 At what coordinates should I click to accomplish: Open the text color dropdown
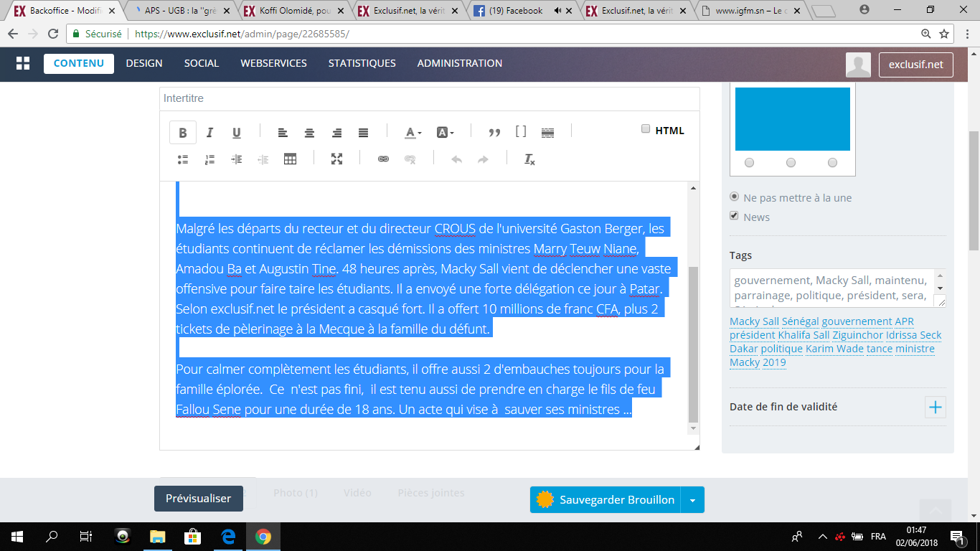[413, 133]
